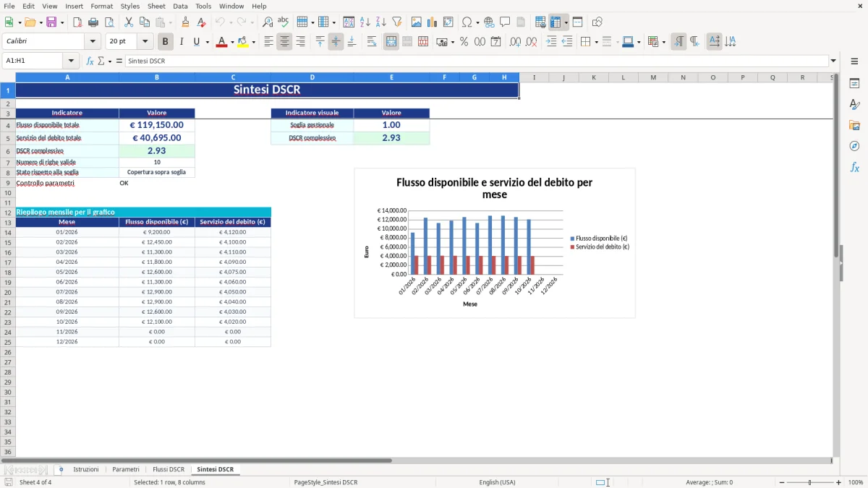Click Format as Percent icon

point(464,42)
